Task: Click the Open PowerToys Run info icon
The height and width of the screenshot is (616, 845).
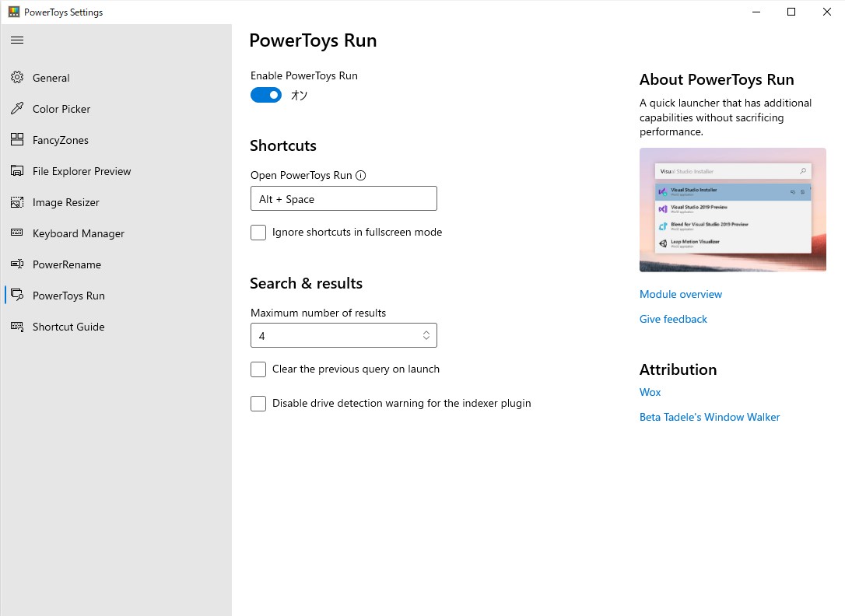Action: [360, 175]
